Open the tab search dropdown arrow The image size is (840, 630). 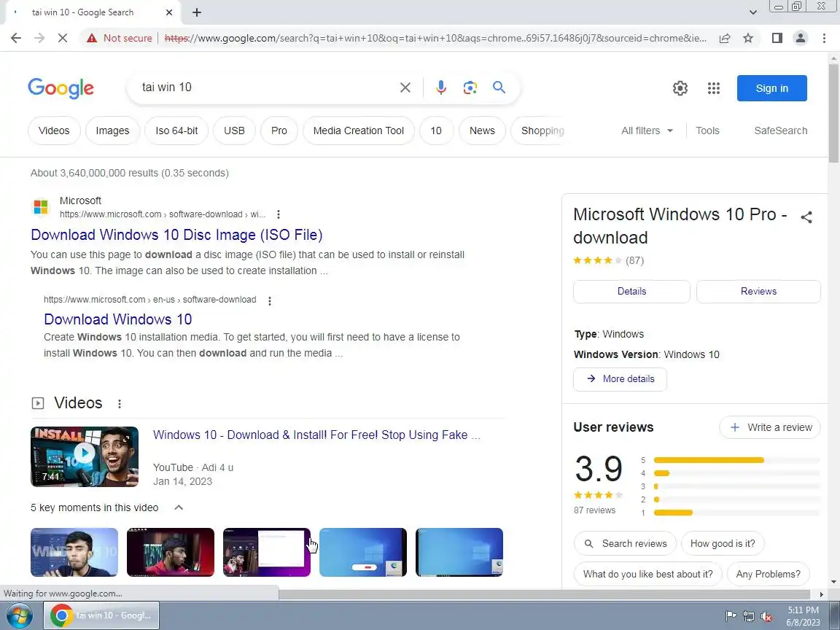pos(752,12)
